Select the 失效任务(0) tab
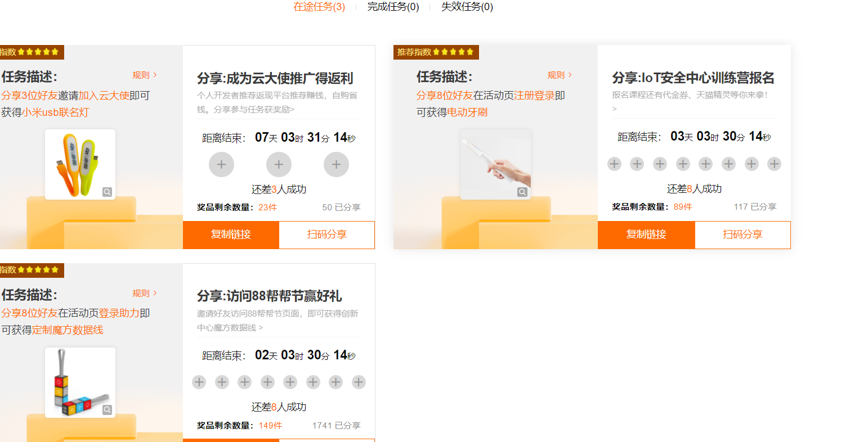Screen dimensions: 868x442 pyautogui.click(x=467, y=7)
